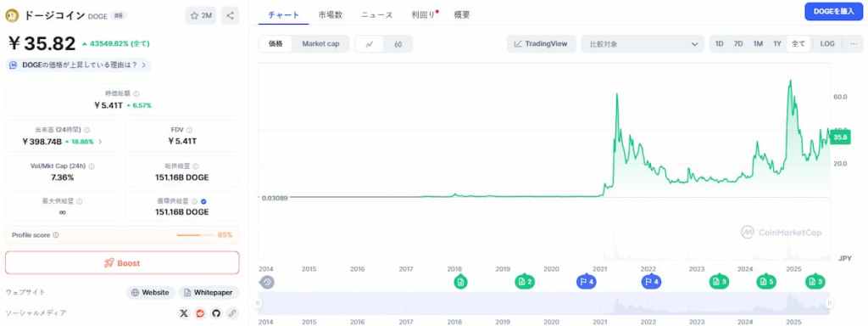Image resolution: width=868 pixels, height=326 pixels.
Task: Click the DOGEを購入 buy button
Action: (x=834, y=11)
